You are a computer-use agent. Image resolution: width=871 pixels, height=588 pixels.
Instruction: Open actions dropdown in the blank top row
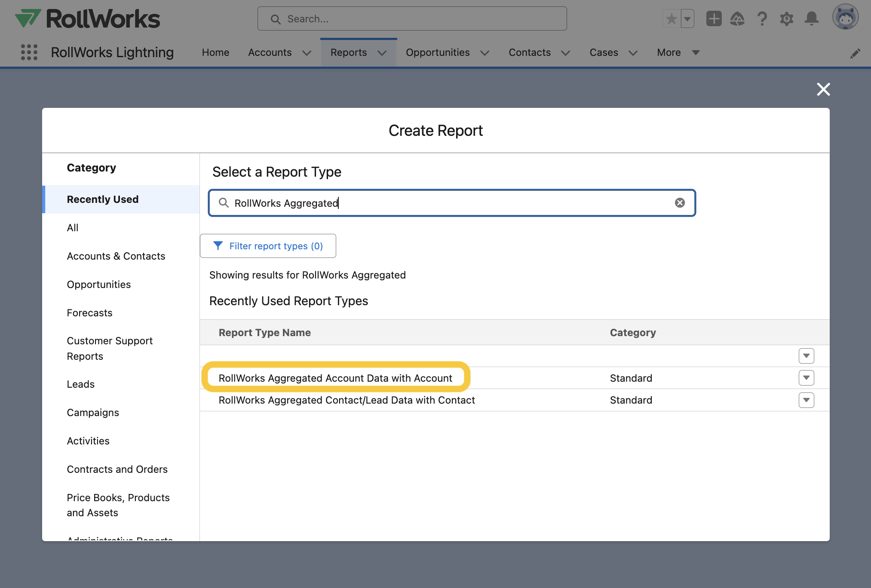tap(806, 356)
